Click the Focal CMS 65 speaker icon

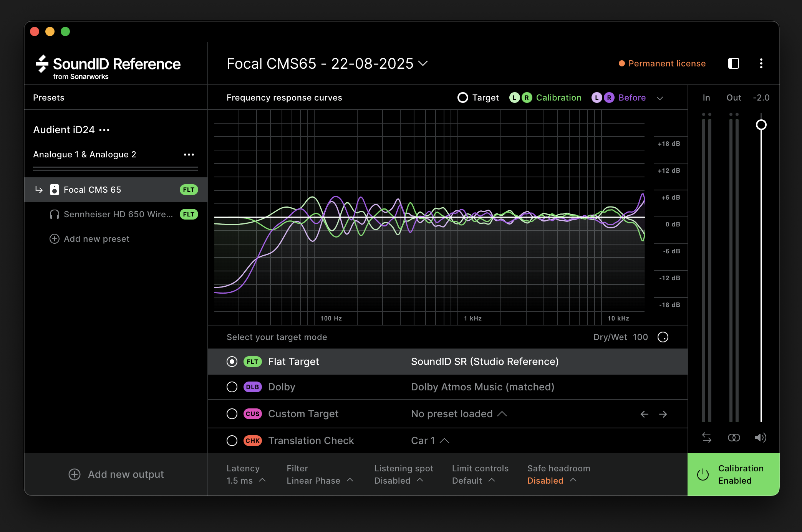(x=55, y=190)
